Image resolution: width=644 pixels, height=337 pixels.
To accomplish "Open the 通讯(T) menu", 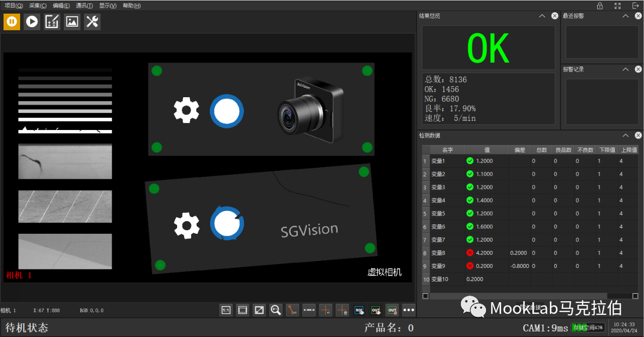I will (x=84, y=6).
